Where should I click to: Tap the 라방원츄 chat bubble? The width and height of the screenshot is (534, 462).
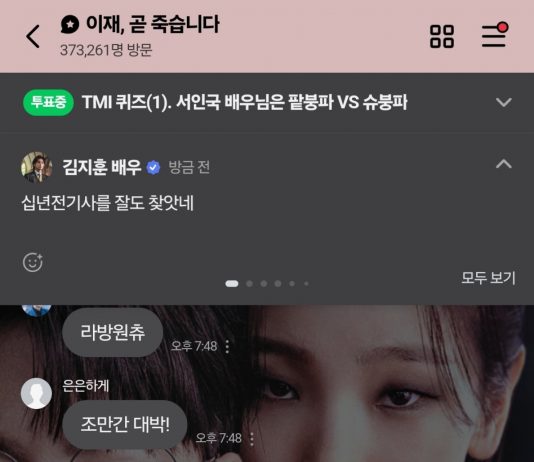point(112,332)
